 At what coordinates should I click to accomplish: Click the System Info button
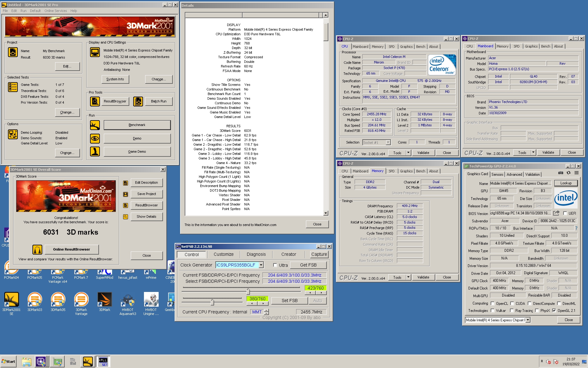pyautogui.click(x=115, y=79)
